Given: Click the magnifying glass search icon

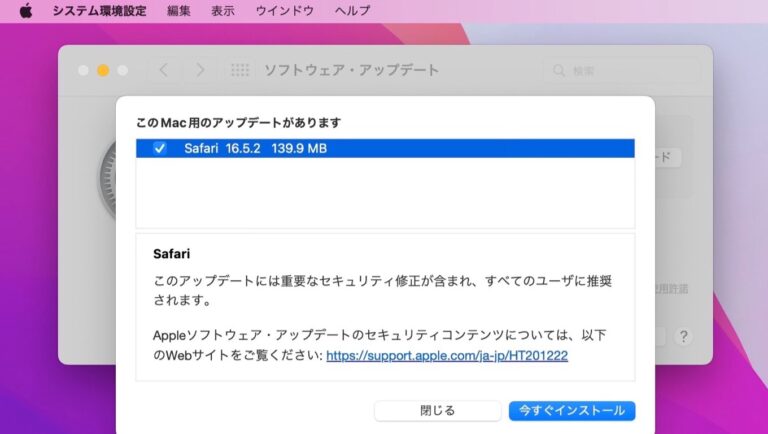Looking at the screenshot, I should 559,71.
